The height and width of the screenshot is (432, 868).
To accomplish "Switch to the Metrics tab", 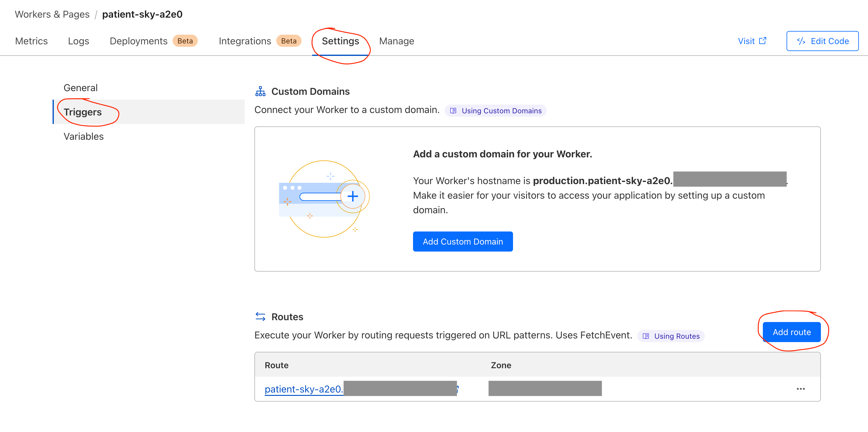I will click(31, 41).
